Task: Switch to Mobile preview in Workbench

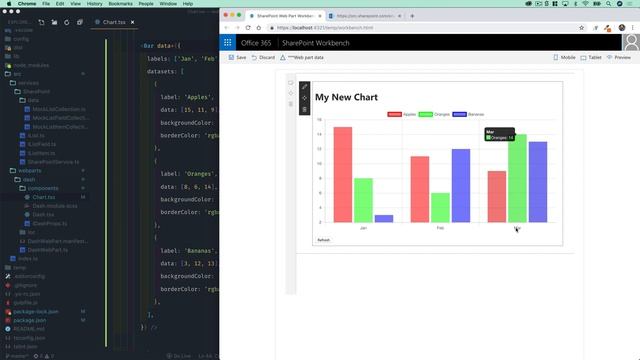Action: [x=564, y=58]
